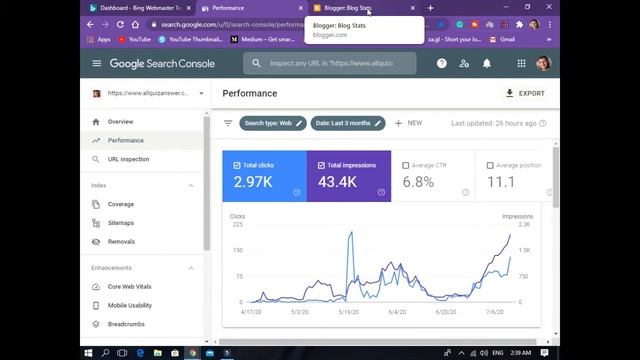The height and width of the screenshot is (360, 640).
Task: Open the Medium bookmark
Action: (x=263, y=39)
